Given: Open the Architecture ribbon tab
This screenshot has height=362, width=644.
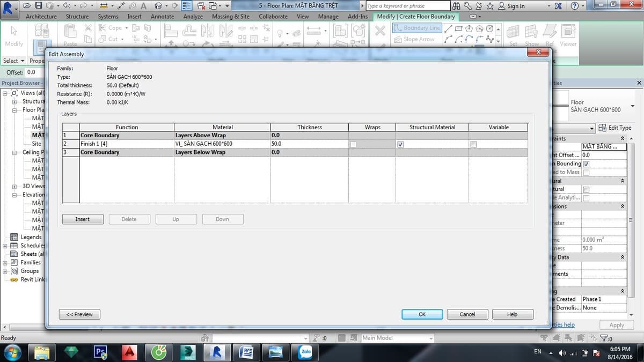Looking at the screenshot, I should pos(41,17).
